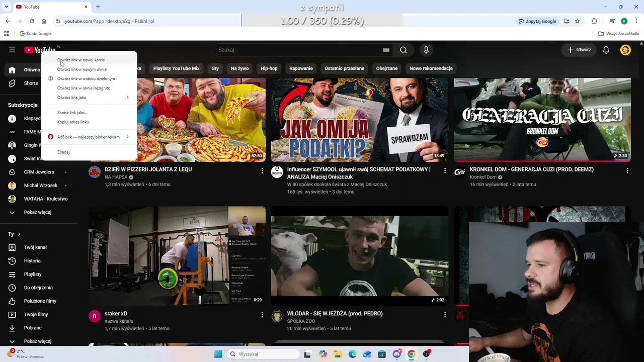Viewport: 644px width, 362px height.
Task: Open the Windows Start menu
Action: pyautogui.click(x=218, y=354)
